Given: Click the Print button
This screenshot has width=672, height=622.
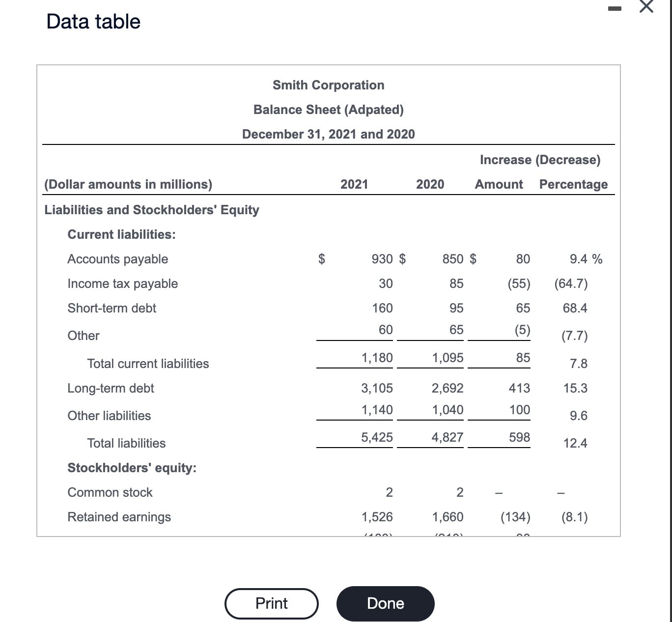Looking at the screenshot, I should pos(271,603).
